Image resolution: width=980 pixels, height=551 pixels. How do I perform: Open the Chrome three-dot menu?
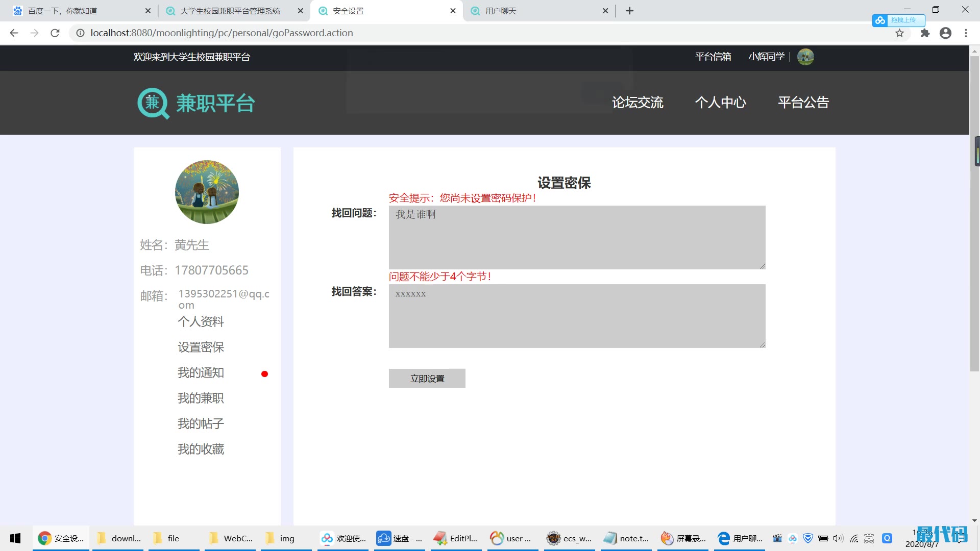(966, 33)
